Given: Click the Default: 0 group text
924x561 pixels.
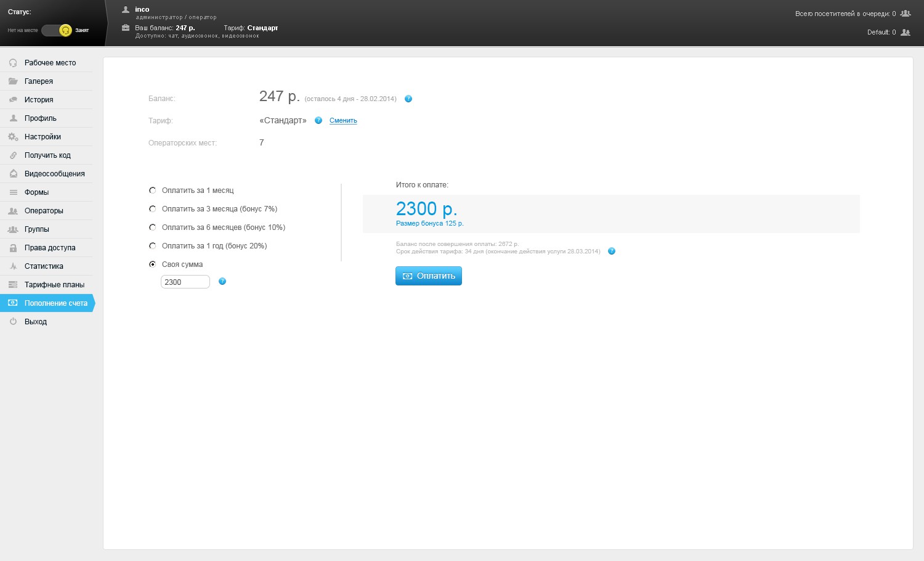Looking at the screenshot, I should click(x=881, y=32).
